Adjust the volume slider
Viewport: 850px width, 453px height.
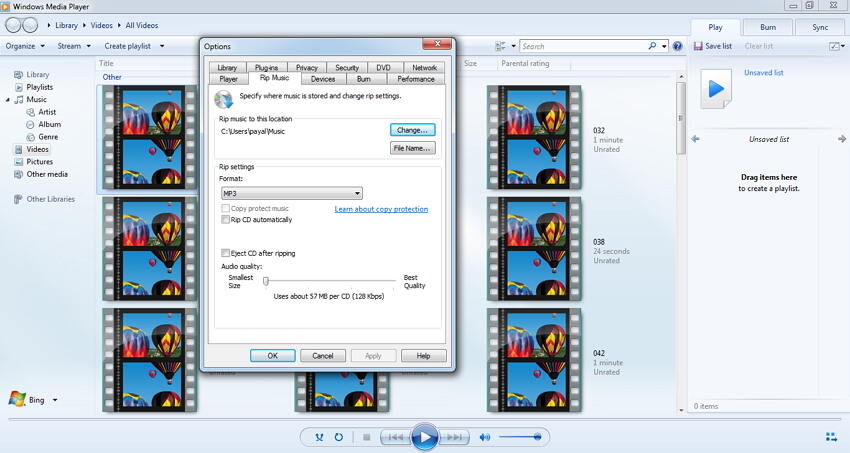click(520, 437)
